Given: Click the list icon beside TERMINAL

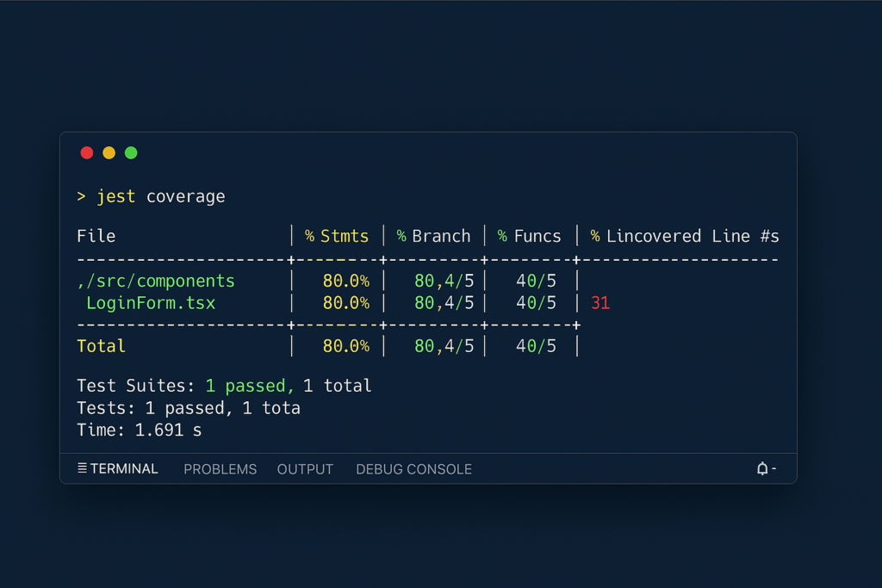Looking at the screenshot, I should pos(82,469).
